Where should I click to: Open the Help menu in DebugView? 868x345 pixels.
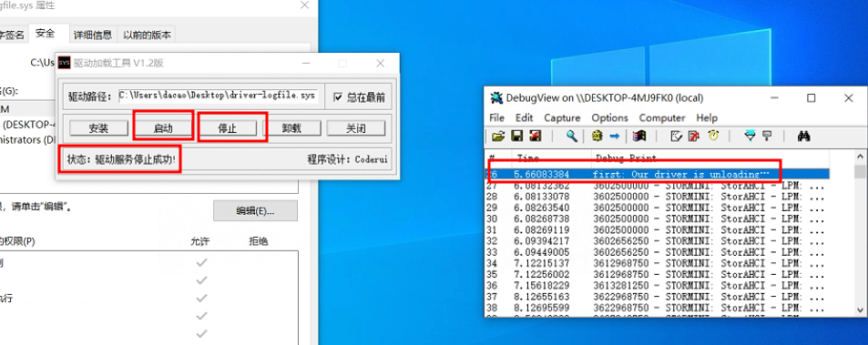tap(707, 117)
